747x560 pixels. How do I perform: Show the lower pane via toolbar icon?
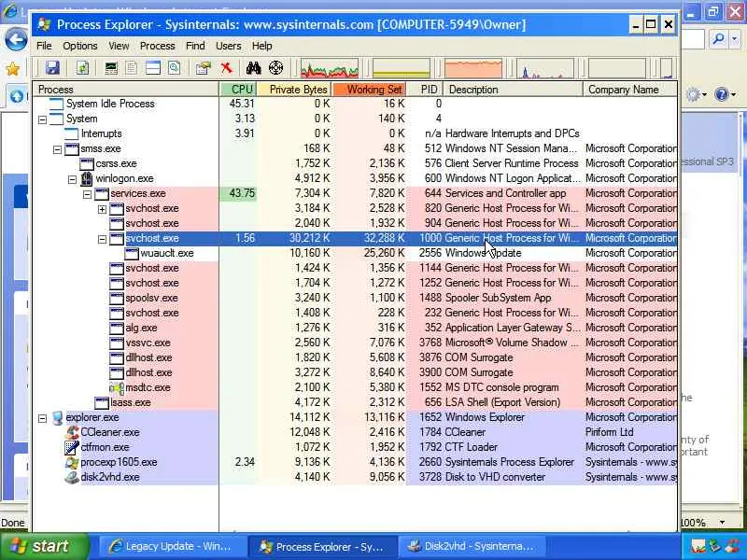tap(153, 68)
